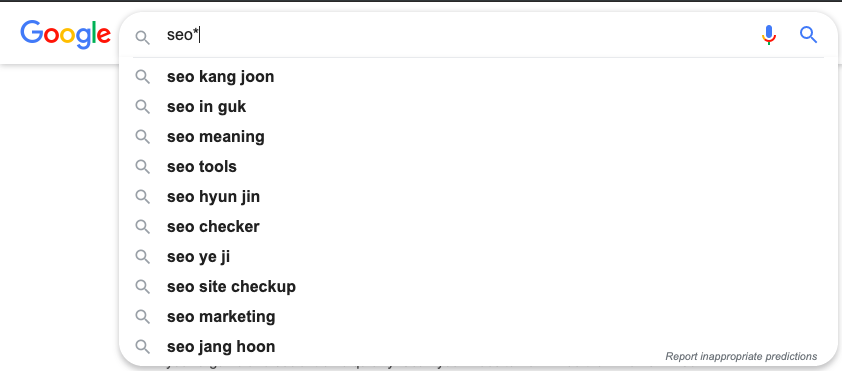Click magnifier icon beside seo jang hoon

pyautogui.click(x=142, y=346)
